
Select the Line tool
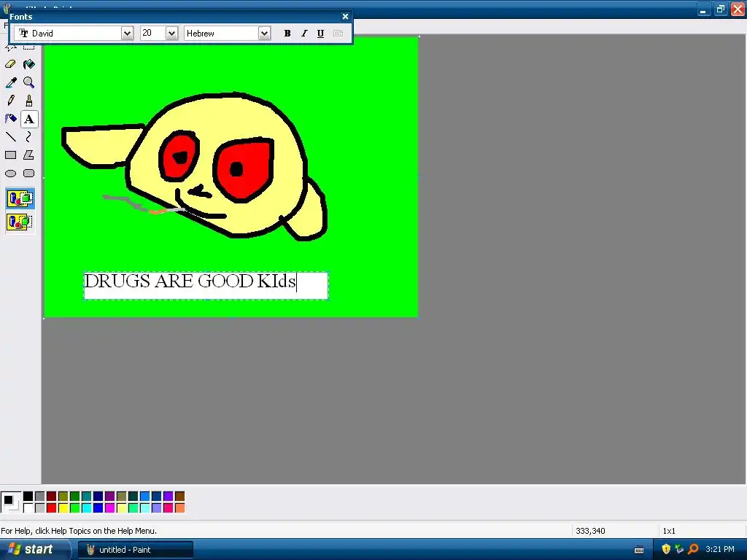[x=10, y=137]
